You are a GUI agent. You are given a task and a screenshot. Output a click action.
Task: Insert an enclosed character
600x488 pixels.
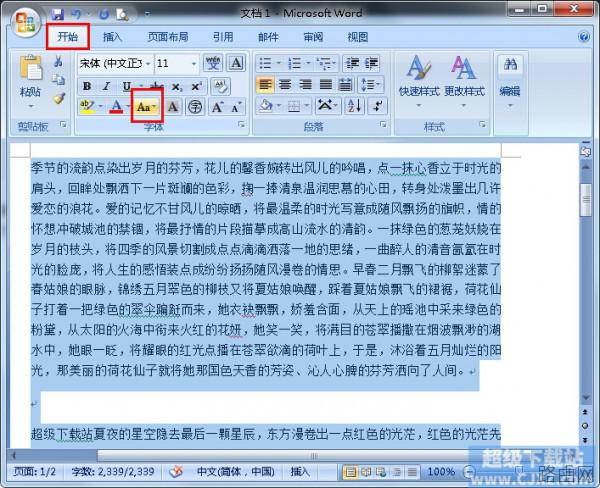pyautogui.click(x=195, y=106)
